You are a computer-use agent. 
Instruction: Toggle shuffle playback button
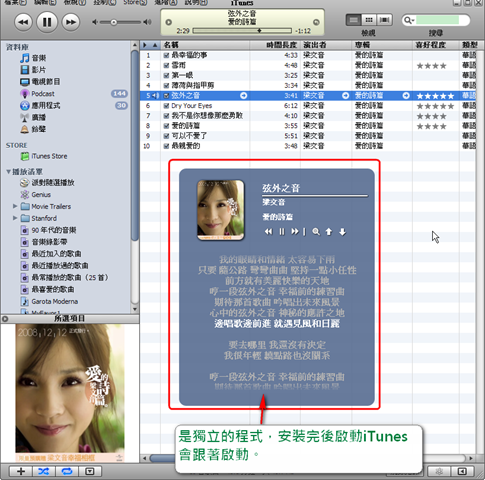click(x=44, y=471)
